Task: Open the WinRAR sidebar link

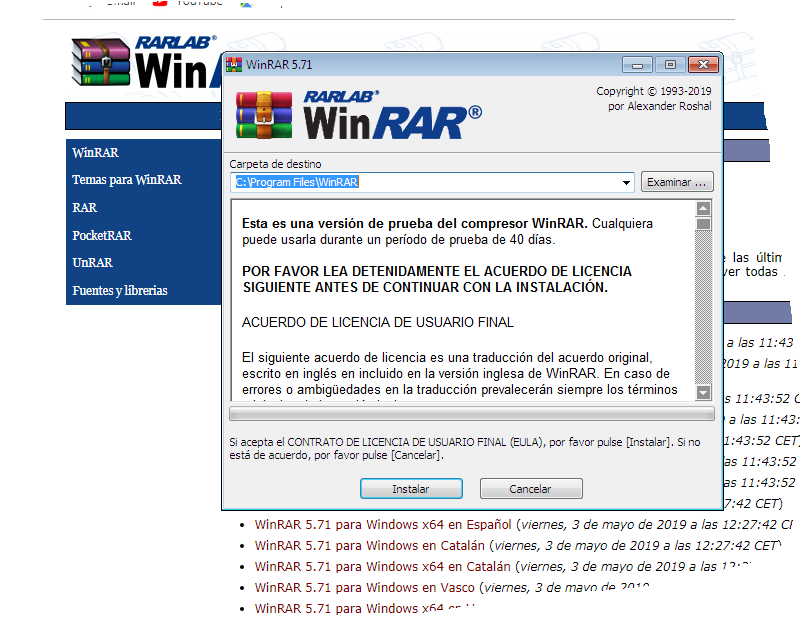Action: (93, 153)
